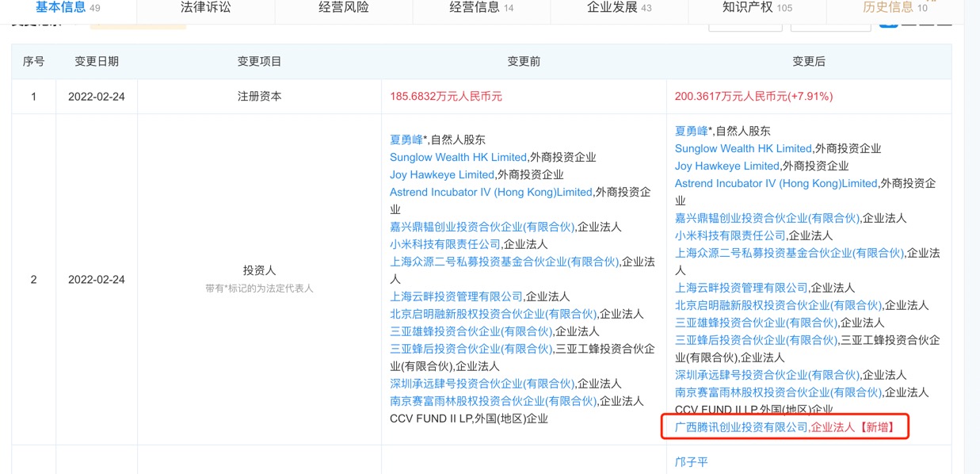Open 夏勇峰 link in 变更前 column

(408, 140)
